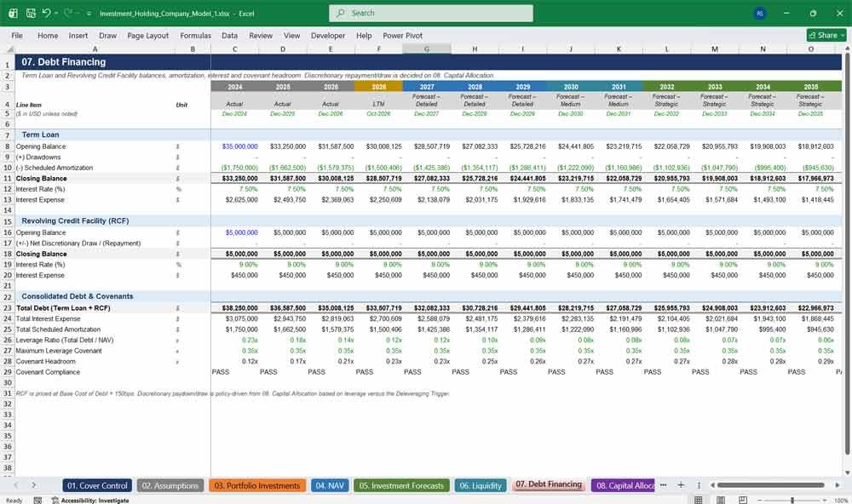Click the horizontal scroll left arrow
The width and height of the screenshot is (852, 504).
point(711,485)
